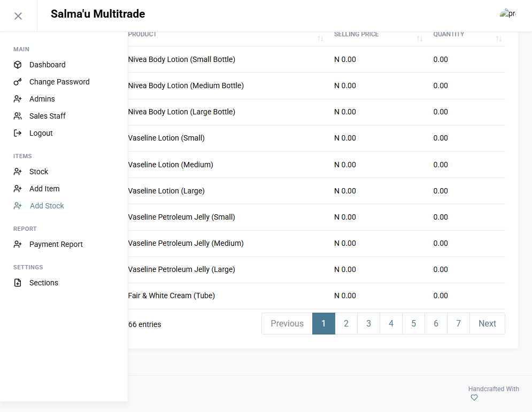Click the QUANTITY column header
Image resolution: width=532 pixels, height=412 pixels.
coord(449,34)
